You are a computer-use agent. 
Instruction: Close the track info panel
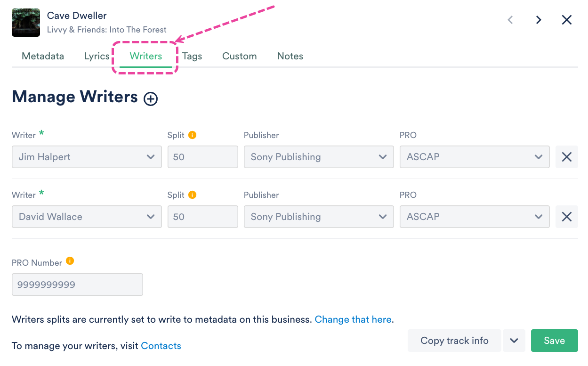pyautogui.click(x=567, y=20)
